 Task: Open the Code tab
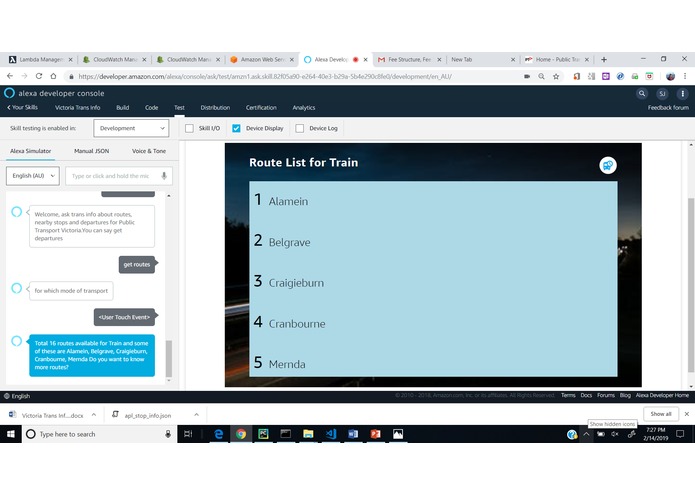[151, 107]
